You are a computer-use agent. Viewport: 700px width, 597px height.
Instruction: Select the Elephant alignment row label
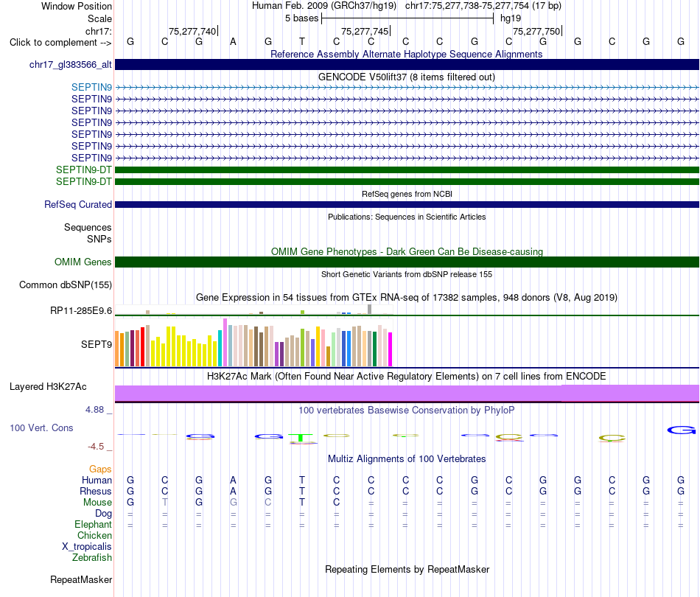tap(93, 524)
